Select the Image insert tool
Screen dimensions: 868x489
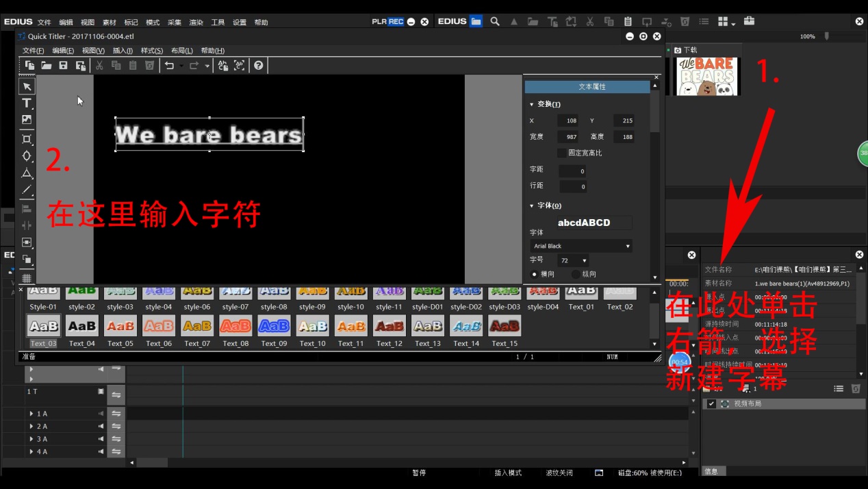tap(27, 119)
